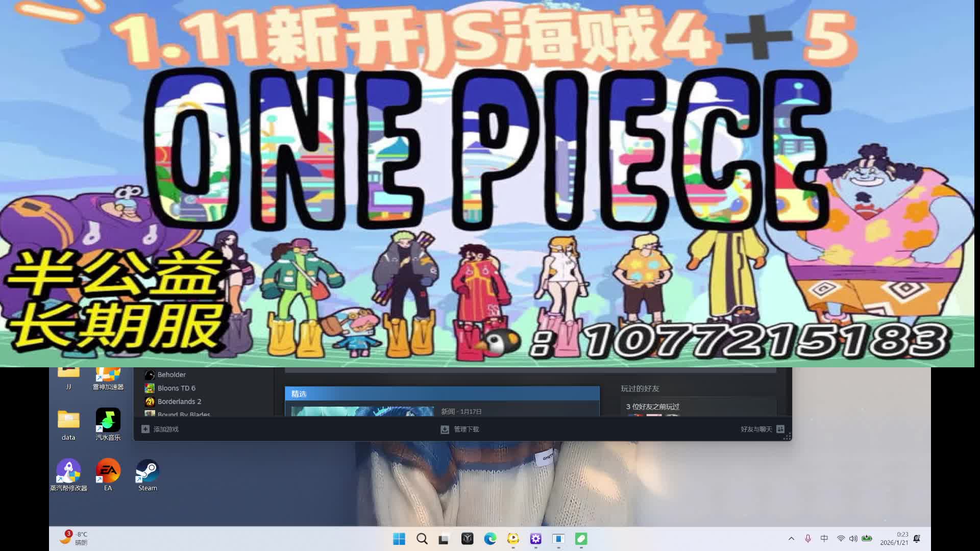Open Task View on the taskbar
The image size is (980, 551).
[444, 539]
